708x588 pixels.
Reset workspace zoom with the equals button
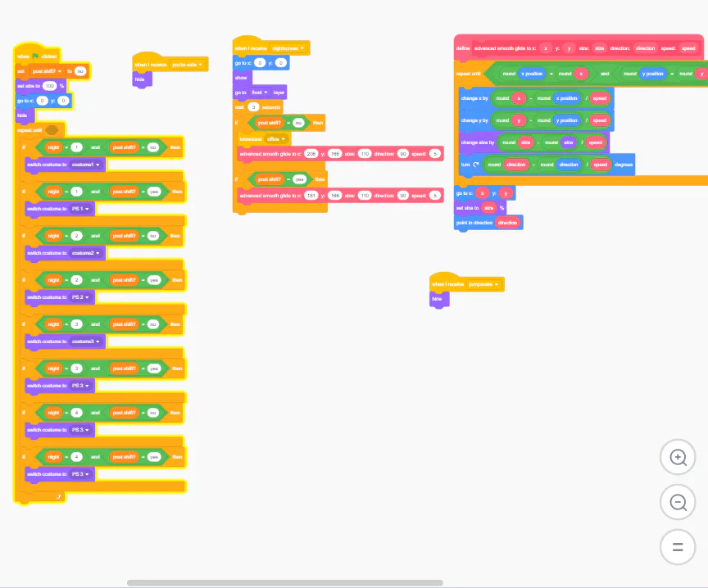[678, 547]
